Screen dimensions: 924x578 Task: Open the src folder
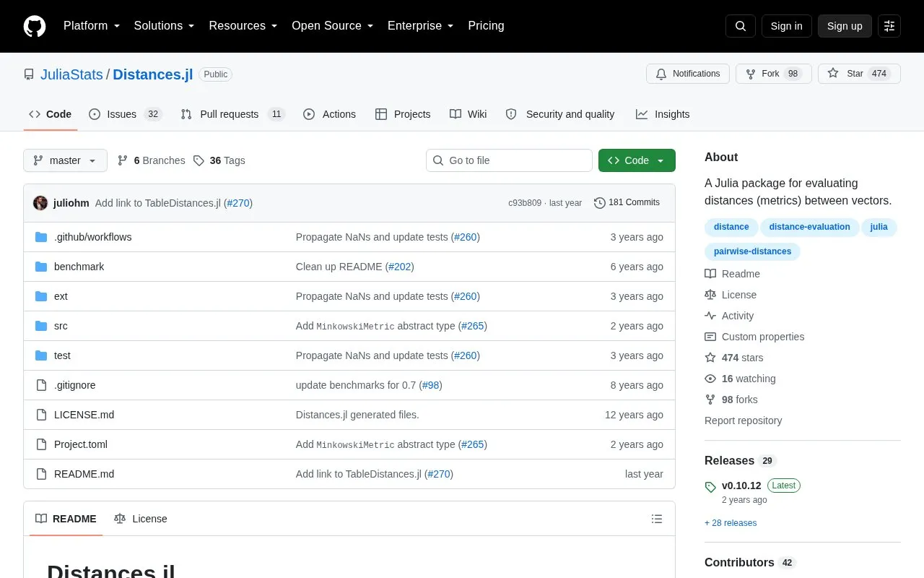click(x=61, y=326)
